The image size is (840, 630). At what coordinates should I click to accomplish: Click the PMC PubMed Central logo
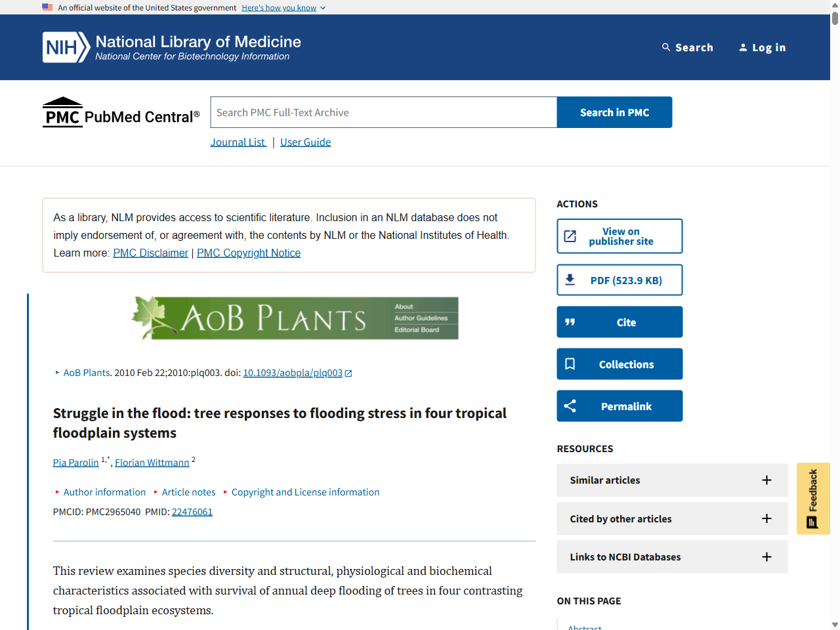click(121, 112)
